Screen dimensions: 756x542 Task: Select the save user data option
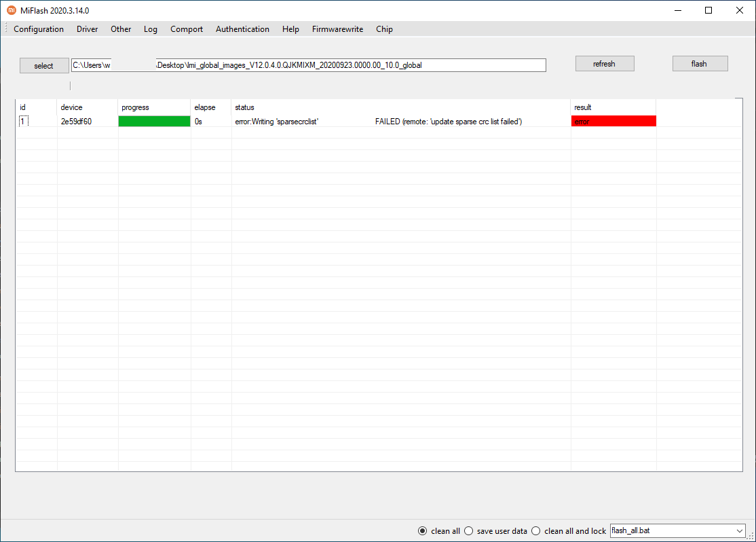tap(495, 531)
